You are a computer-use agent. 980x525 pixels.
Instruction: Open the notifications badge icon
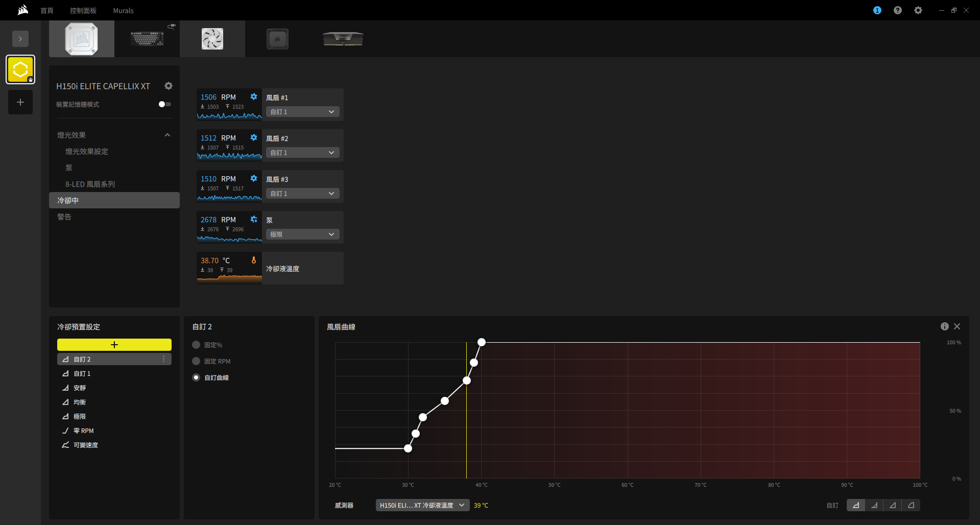877,10
